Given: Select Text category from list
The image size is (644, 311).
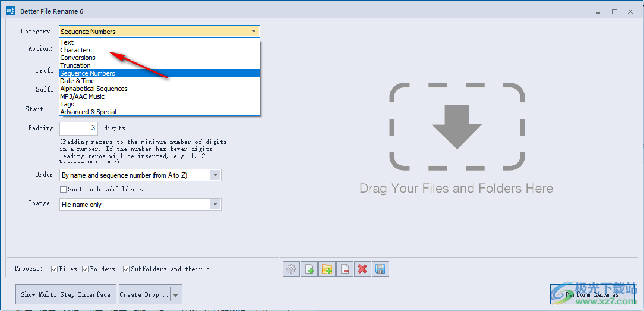Looking at the screenshot, I should (x=159, y=42).
